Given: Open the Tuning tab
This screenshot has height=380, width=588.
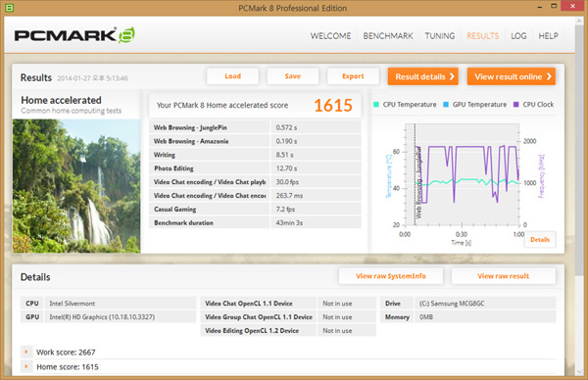Looking at the screenshot, I should point(440,36).
